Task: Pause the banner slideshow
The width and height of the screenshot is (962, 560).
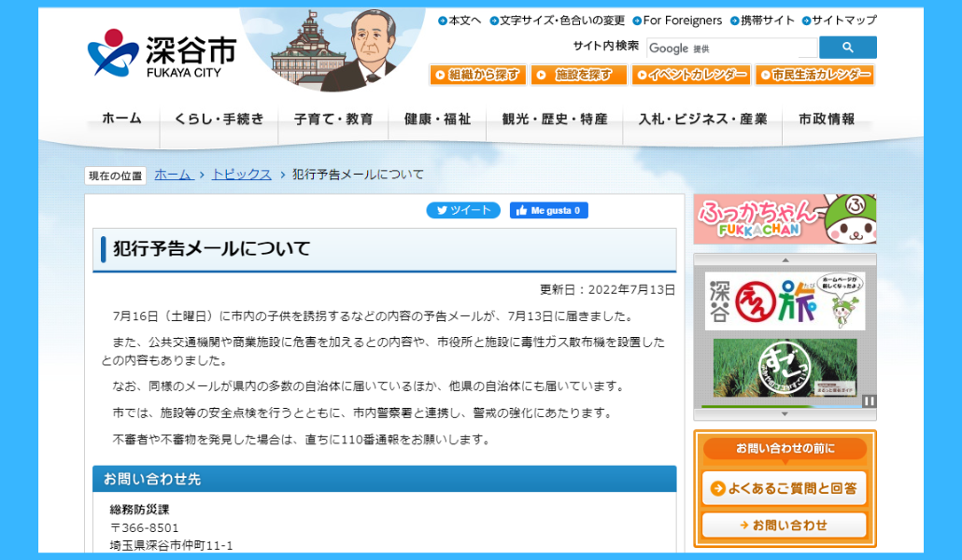Action: coord(869,401)
